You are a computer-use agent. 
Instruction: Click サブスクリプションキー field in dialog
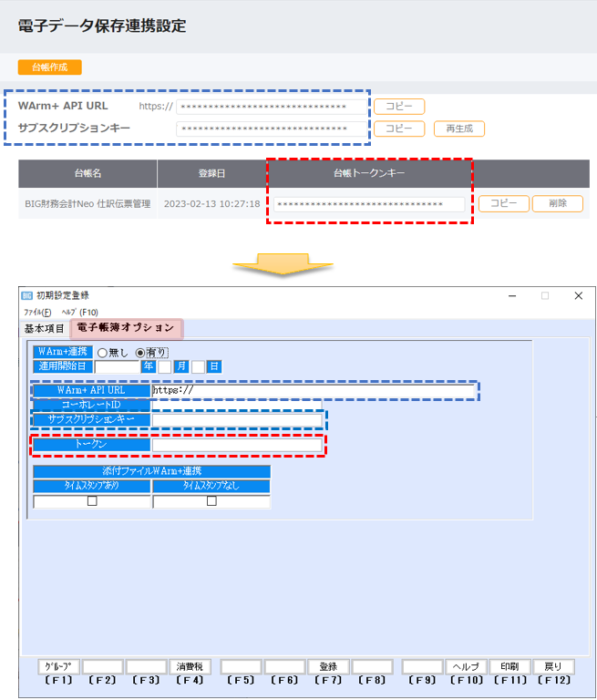click(237, 419)
